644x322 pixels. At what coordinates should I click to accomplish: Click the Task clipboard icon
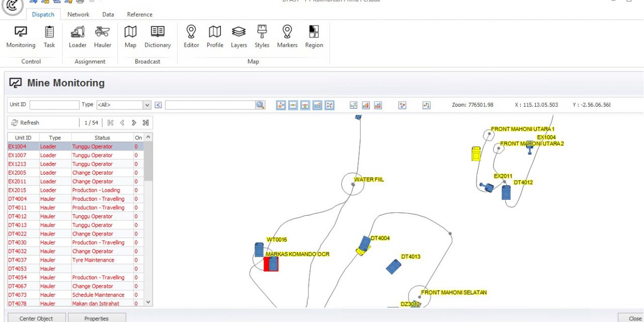pos(49,37)
